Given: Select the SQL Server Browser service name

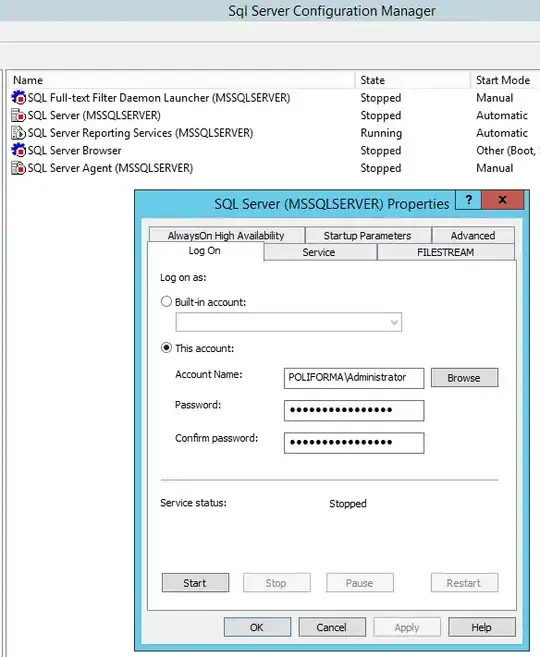Looking at the screenshot, I should pos(75,150).
